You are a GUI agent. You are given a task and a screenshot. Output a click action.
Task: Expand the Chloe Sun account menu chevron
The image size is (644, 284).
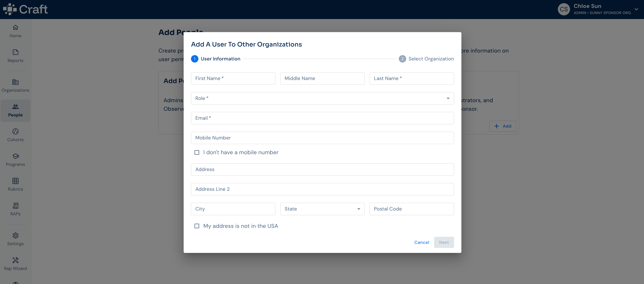(636, 9)
